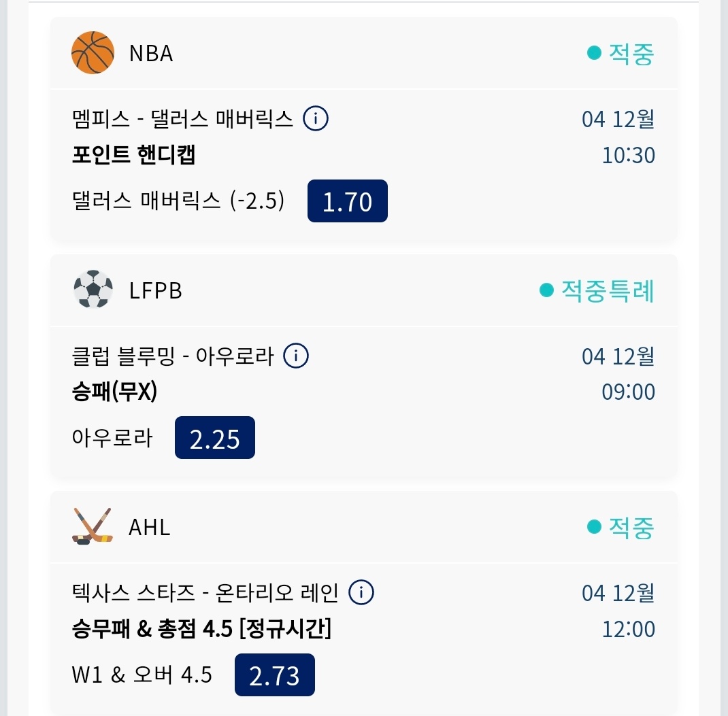The image size is (728, 716).
Task: Click the 2.73 odds button
Action: tap(274, 675)
